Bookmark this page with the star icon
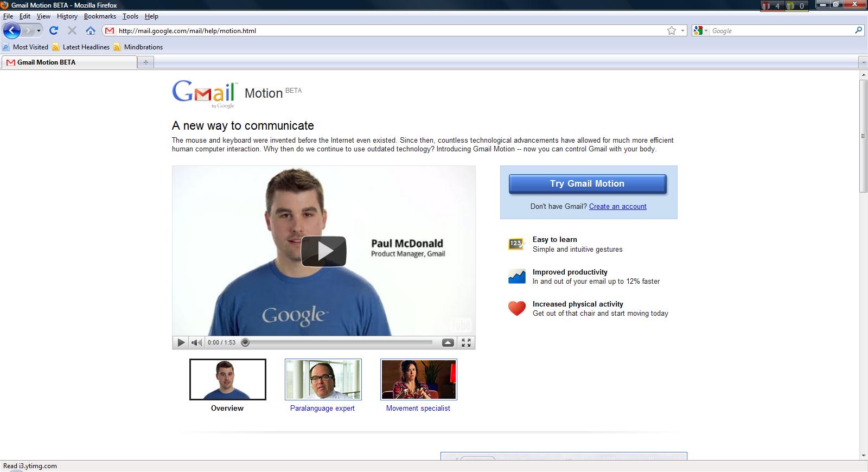 (672, 30)
